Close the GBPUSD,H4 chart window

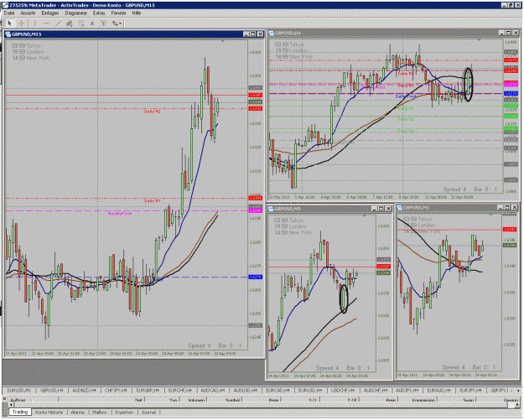[x=516, y=33]
